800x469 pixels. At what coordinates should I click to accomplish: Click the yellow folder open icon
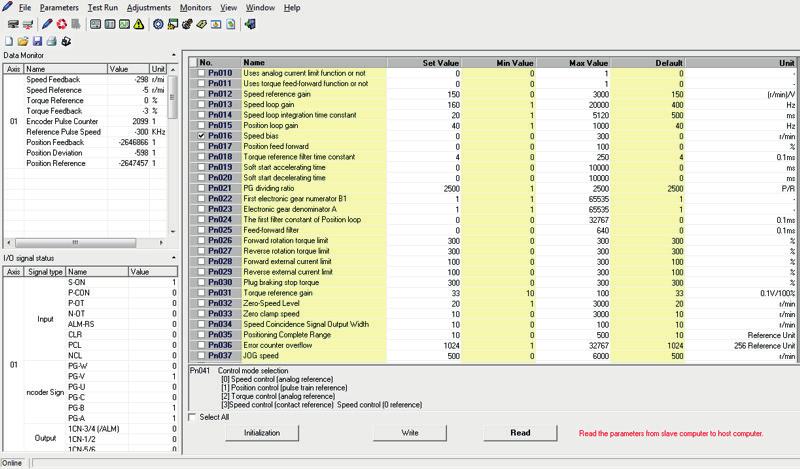(23, 41)
